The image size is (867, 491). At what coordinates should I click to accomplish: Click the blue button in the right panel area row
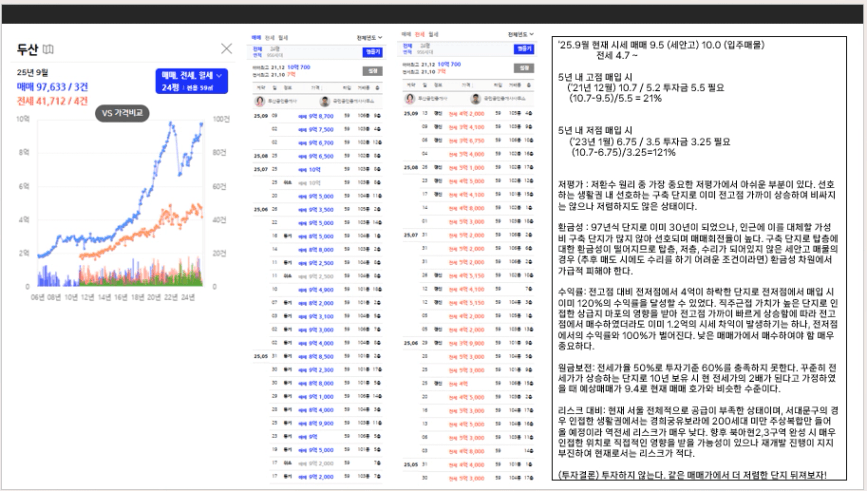(524, 49)
